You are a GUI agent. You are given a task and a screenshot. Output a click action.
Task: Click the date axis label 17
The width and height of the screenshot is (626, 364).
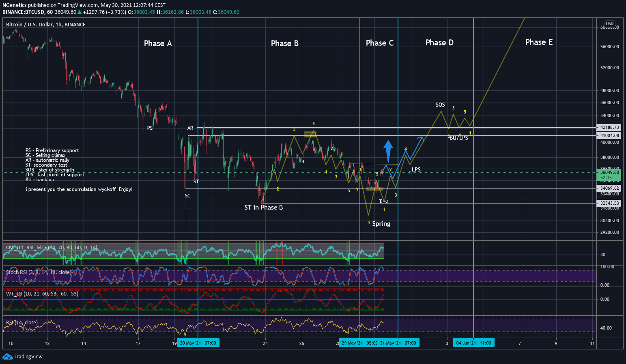click(138, 343)
